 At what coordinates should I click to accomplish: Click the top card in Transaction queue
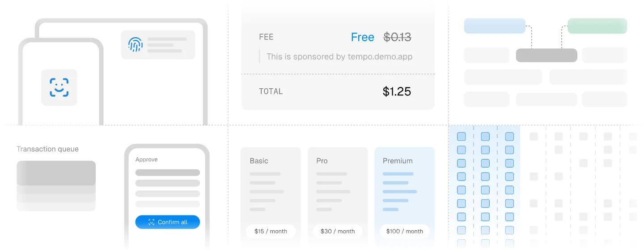(56, 173)
